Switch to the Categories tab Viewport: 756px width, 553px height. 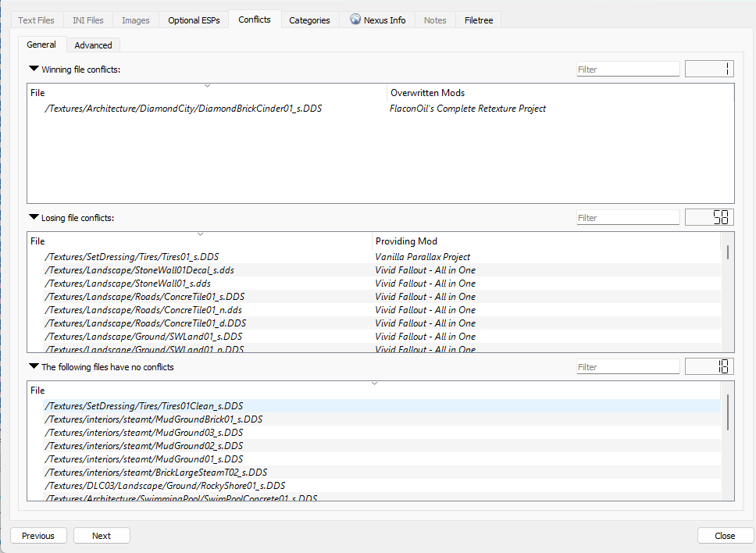(x=309, y=20)
